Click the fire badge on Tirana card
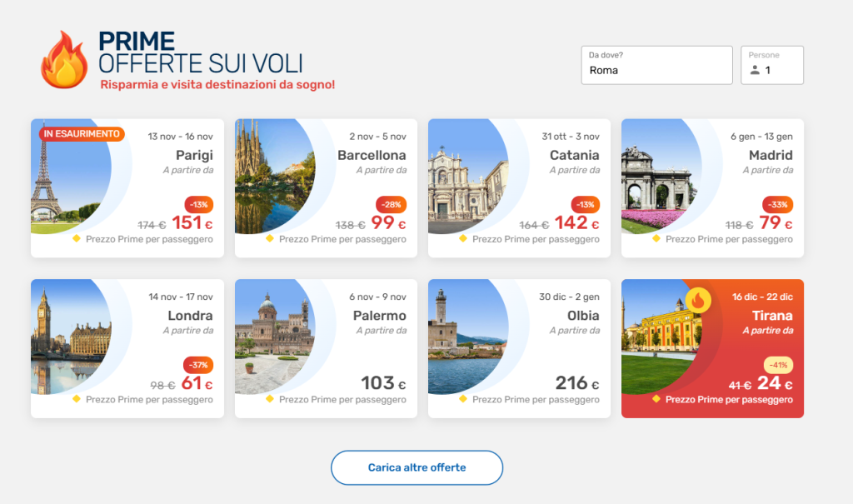The width and height of the screenshot is (853, 504). click(698, 300)
